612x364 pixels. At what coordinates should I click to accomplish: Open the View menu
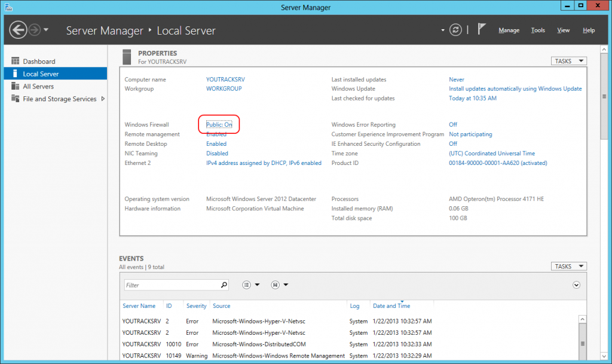(563, 30)
